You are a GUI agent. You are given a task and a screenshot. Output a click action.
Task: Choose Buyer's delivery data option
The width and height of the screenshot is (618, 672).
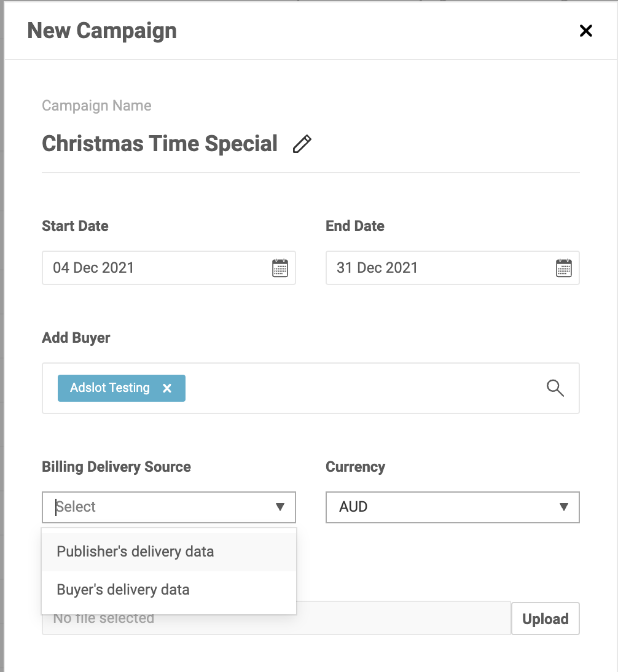[169, 590]
